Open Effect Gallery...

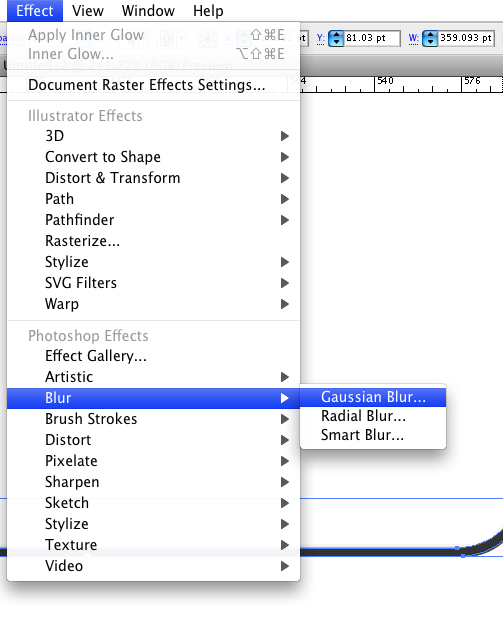153,356
